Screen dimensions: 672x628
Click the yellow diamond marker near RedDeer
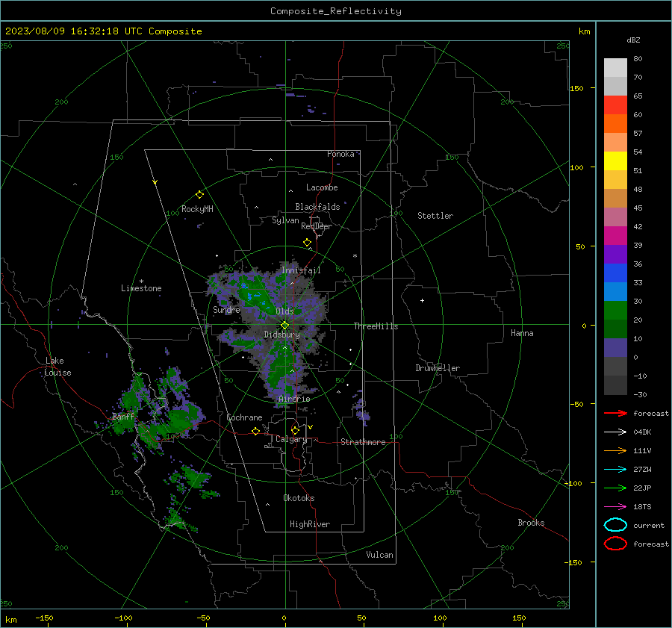308,243
